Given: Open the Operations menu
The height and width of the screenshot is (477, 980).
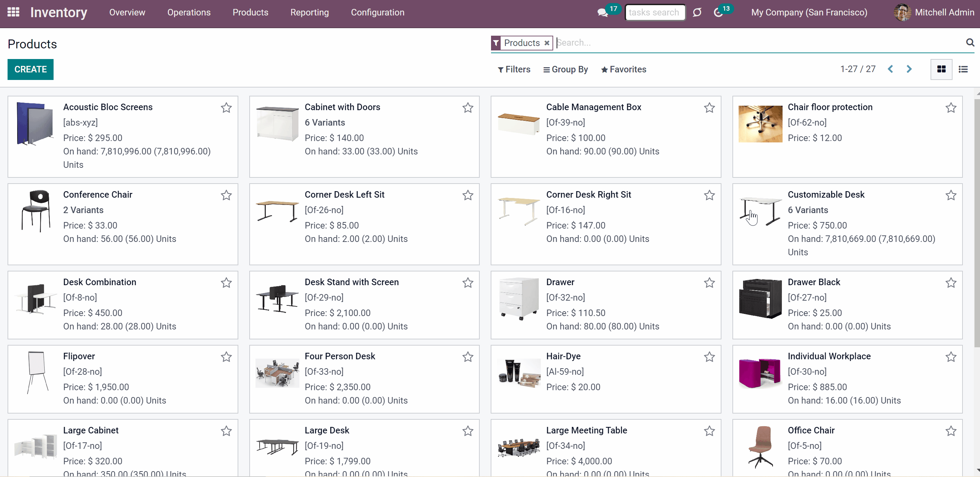Looking at the screenshot, I should 189,13.
